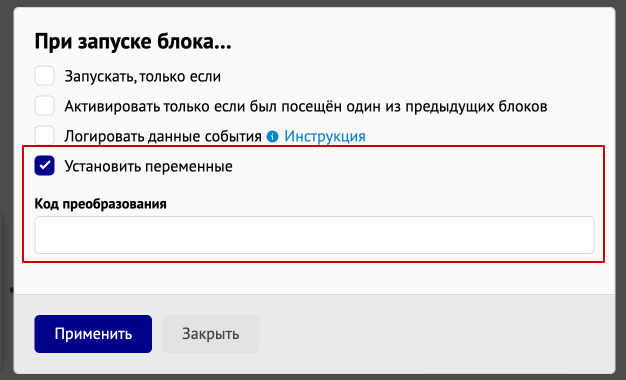Click the Код преобразования field label
This screenshot has height=380, width=626.
100,204
